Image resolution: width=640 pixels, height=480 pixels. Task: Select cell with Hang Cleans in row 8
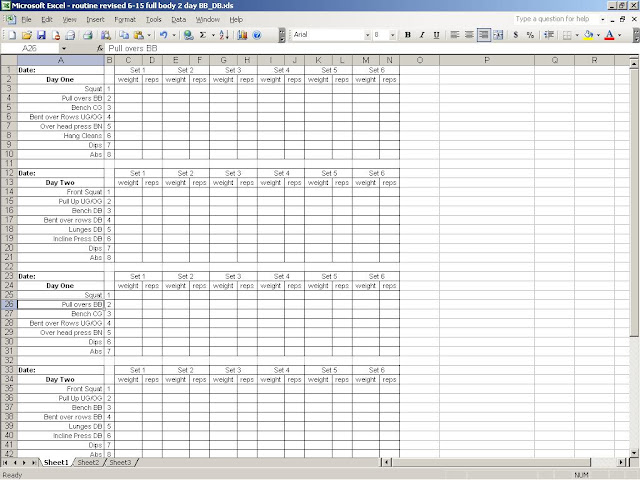point(60,136)
